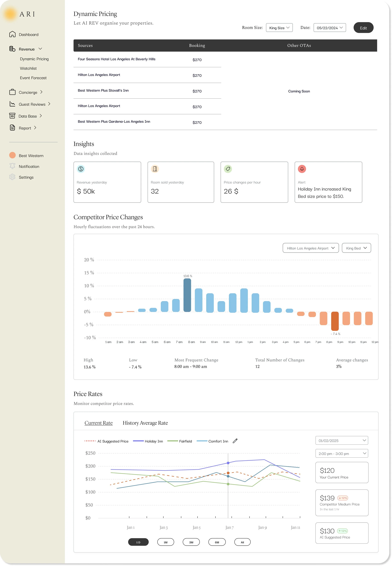Click the Concierge briefcase icon
This screenshot has height=566, width=392.
pyautogui.click(x=12, y=92)
